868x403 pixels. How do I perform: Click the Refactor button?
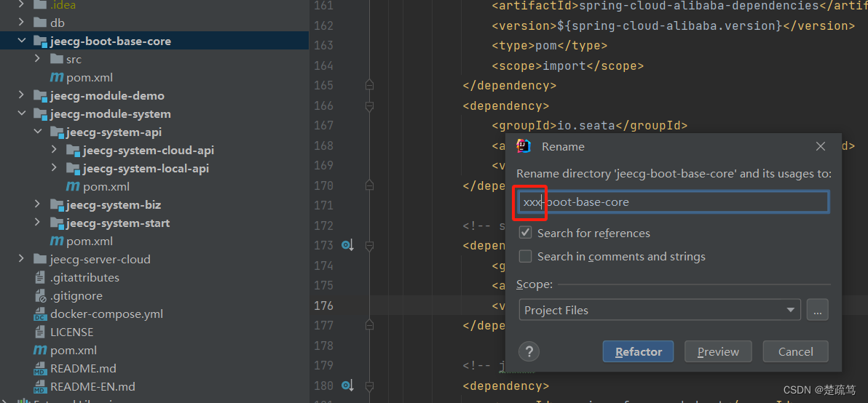[639, 351]
